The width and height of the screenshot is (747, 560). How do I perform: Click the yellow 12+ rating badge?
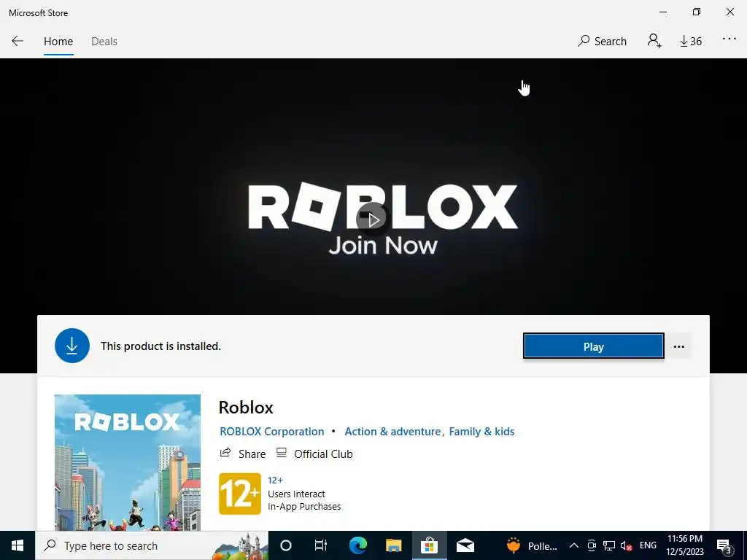(239, 494)
